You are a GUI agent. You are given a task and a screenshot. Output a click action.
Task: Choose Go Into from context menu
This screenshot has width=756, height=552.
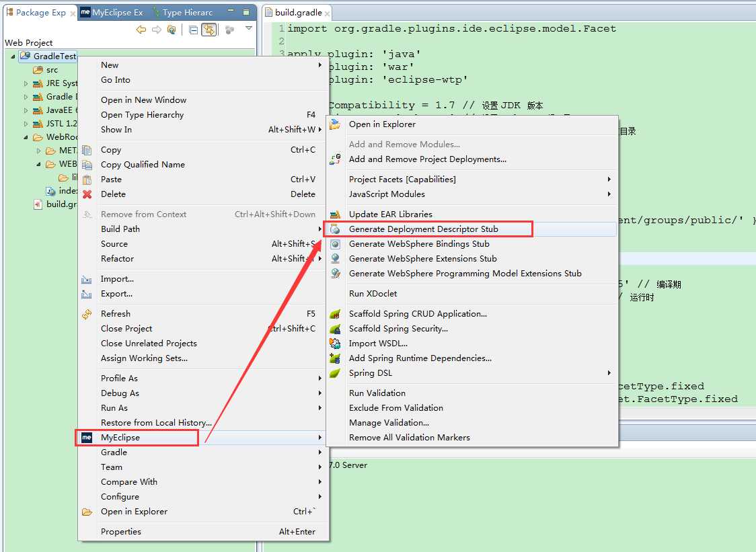coord(116,80)
